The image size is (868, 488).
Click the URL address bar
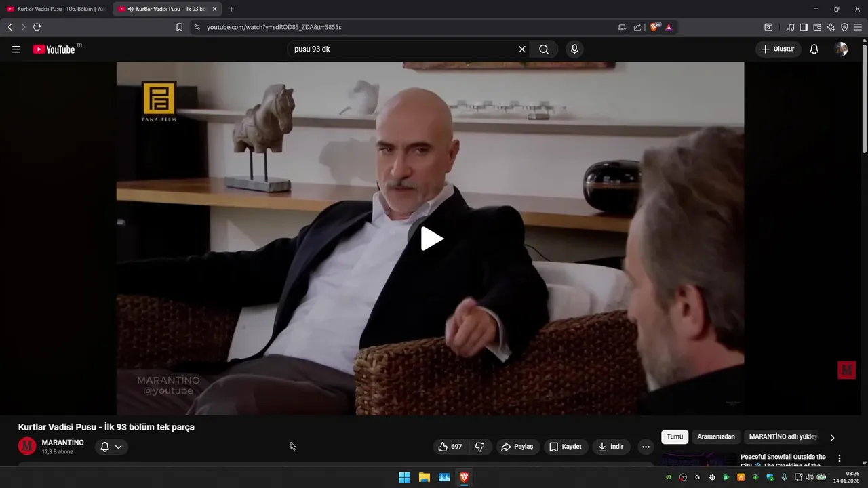(407, 27)
